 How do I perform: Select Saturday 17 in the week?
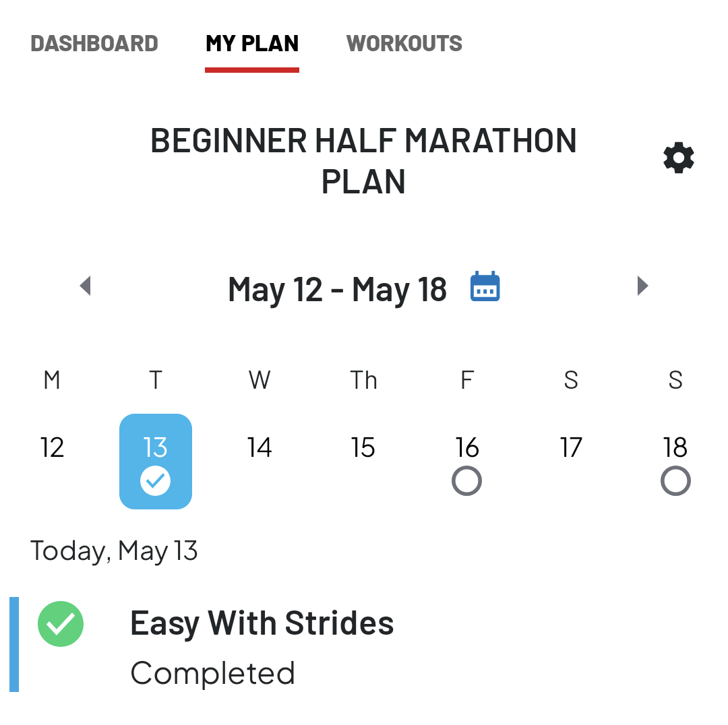coord(571,447)
